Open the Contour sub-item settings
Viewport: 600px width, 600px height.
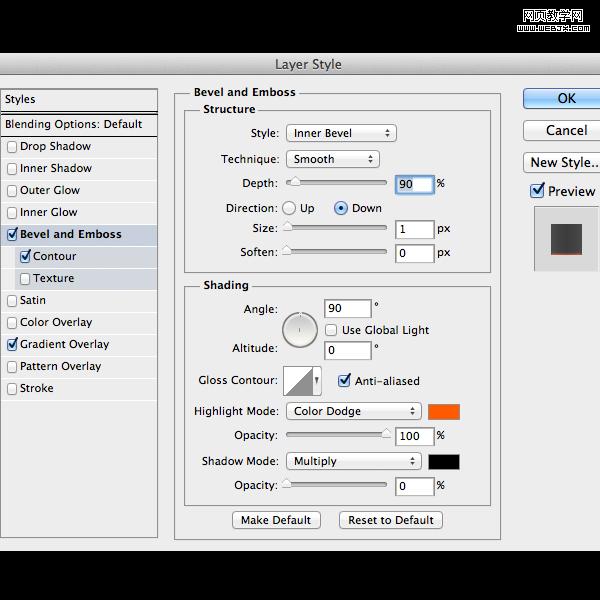[86, 256]
